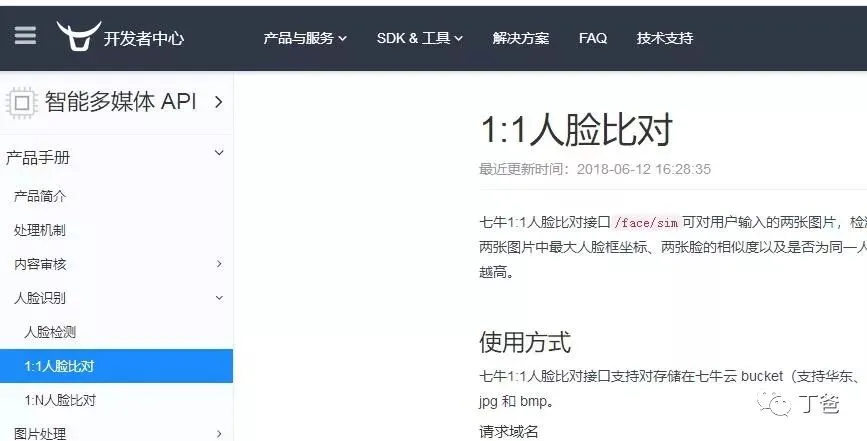Click the /face/sim code text

click(646, 223)
